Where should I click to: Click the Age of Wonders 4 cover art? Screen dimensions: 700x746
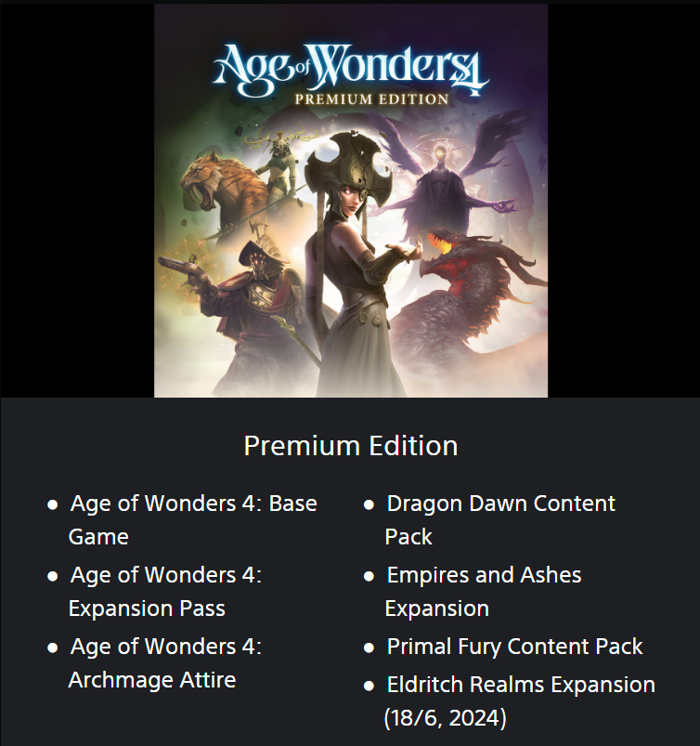pos(351,201)
